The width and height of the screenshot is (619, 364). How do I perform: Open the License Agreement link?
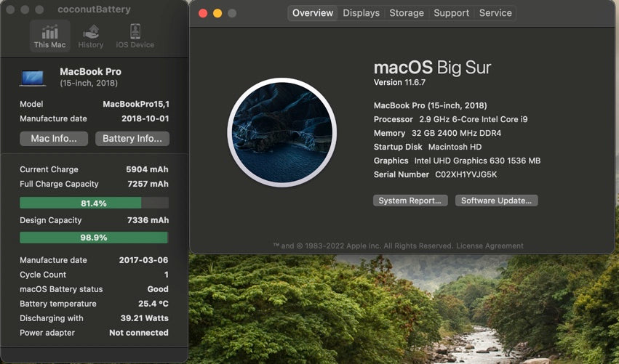(x=490, y=246)
